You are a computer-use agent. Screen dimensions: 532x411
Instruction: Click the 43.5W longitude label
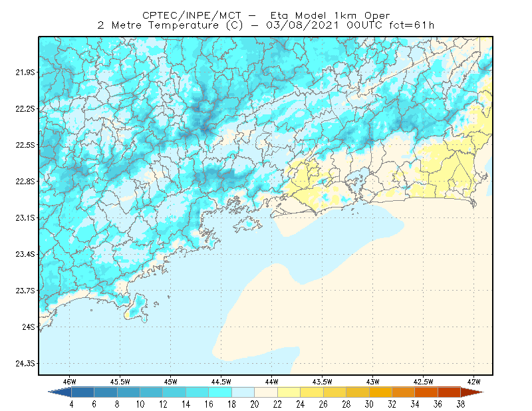coord(323,382)
